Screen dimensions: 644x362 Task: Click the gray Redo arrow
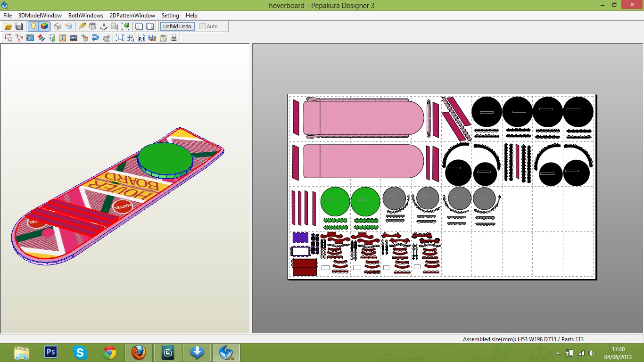106,38
